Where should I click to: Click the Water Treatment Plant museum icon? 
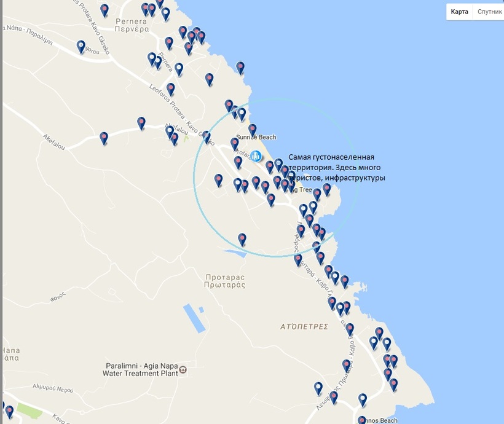tap(183, 371)
